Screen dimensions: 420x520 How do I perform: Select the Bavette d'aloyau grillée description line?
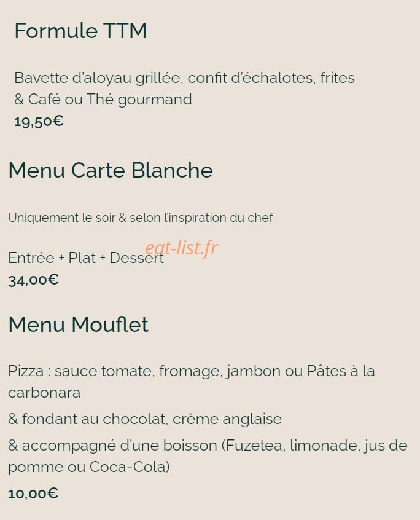pos(184,78)
